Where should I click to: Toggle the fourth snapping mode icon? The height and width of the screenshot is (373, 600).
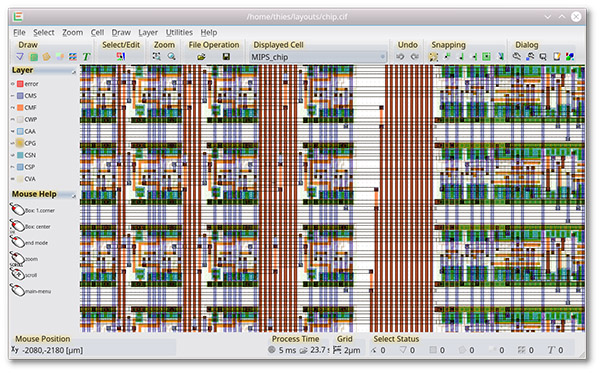pos(474,57)
